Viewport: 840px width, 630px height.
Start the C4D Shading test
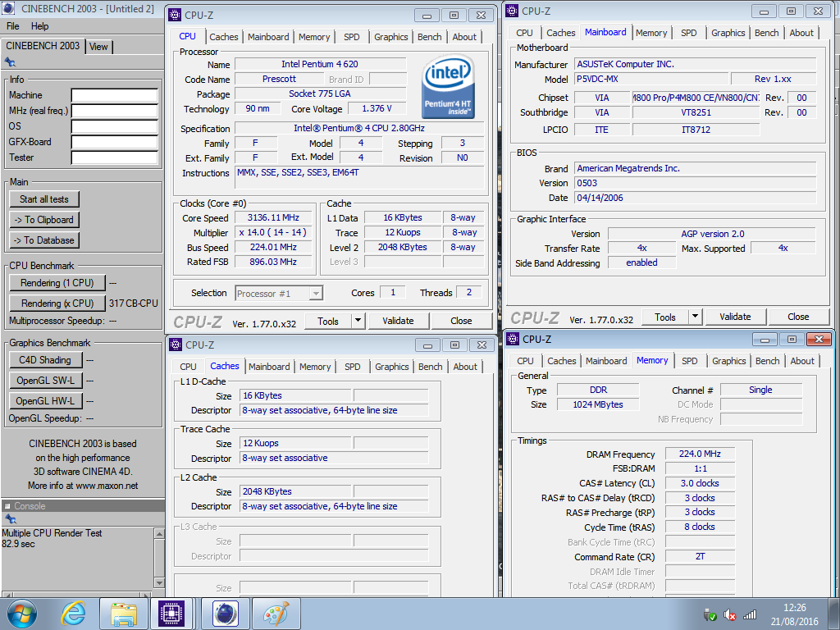pos(46,360)
